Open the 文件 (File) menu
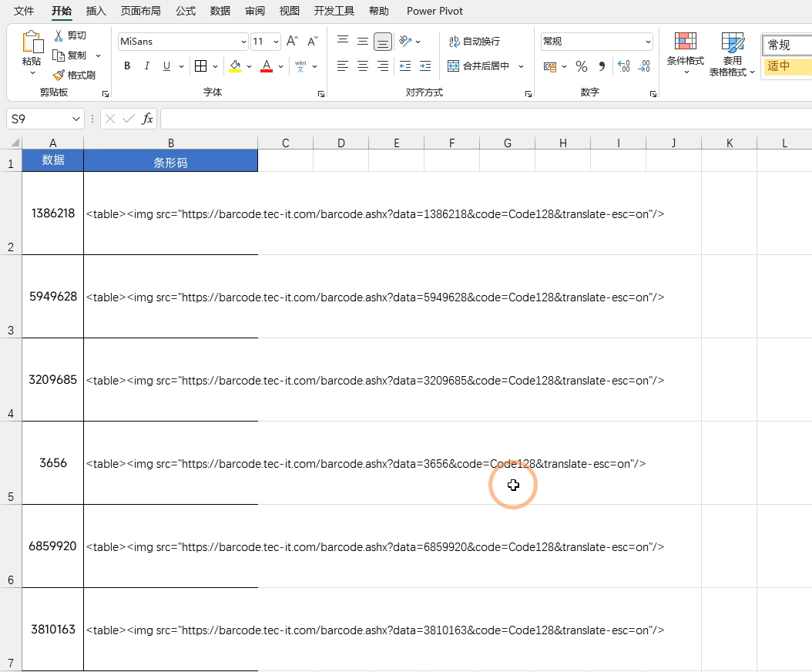 (x=23, y=11)
